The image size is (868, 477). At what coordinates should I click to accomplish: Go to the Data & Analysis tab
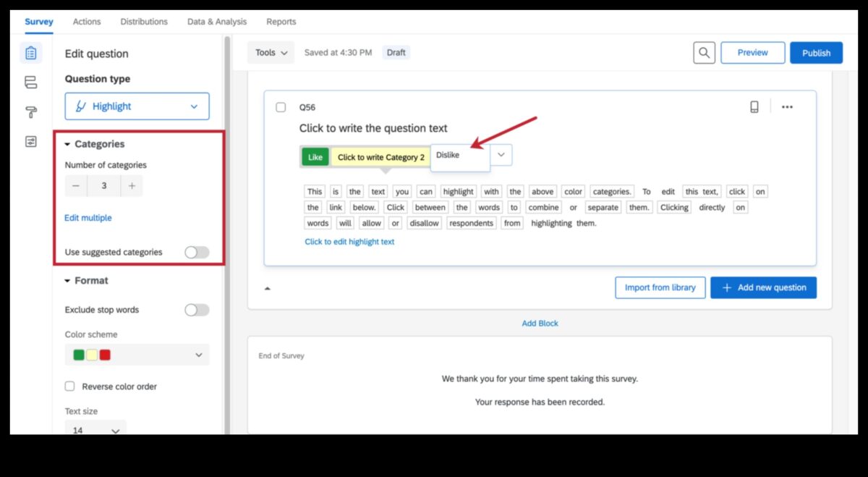216,22
